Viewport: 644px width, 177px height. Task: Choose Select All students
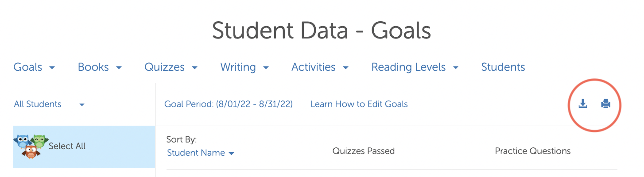point(67,146)
